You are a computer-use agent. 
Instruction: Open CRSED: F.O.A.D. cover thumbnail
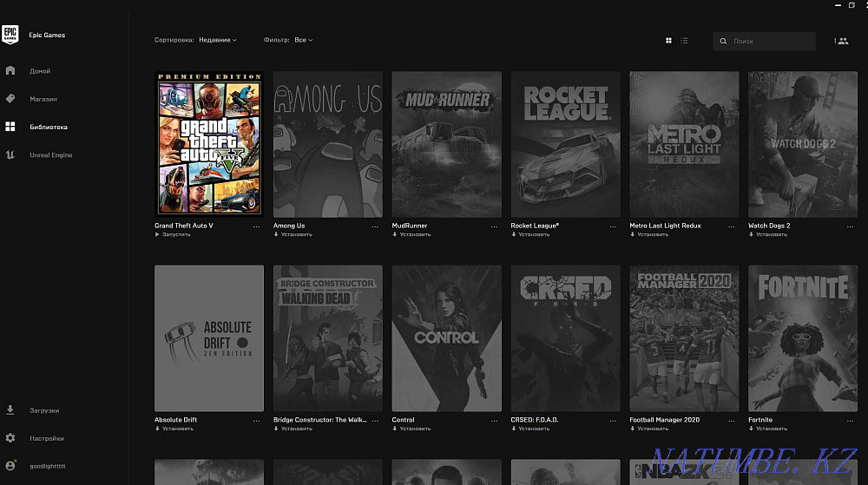(565, 338)
